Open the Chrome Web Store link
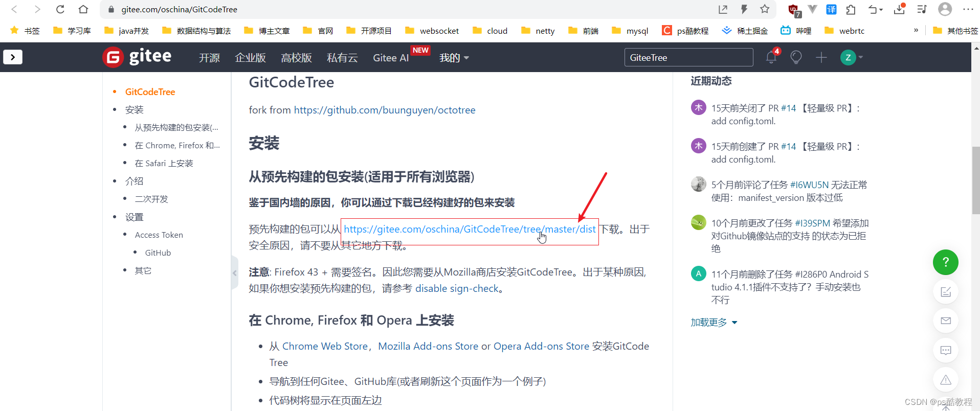This screenshot has width=980, height=411. pos(325,346)
